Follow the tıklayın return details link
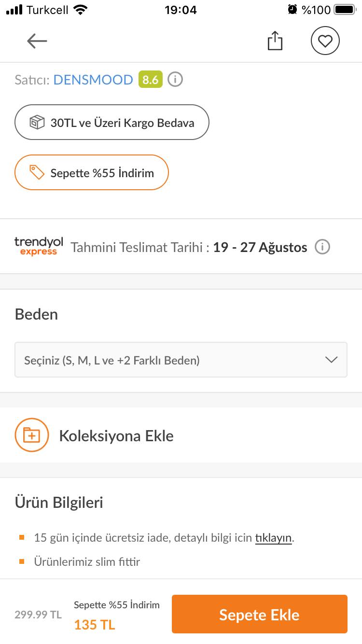This screenshot has height=644, width=362. [x=273, y=538]
